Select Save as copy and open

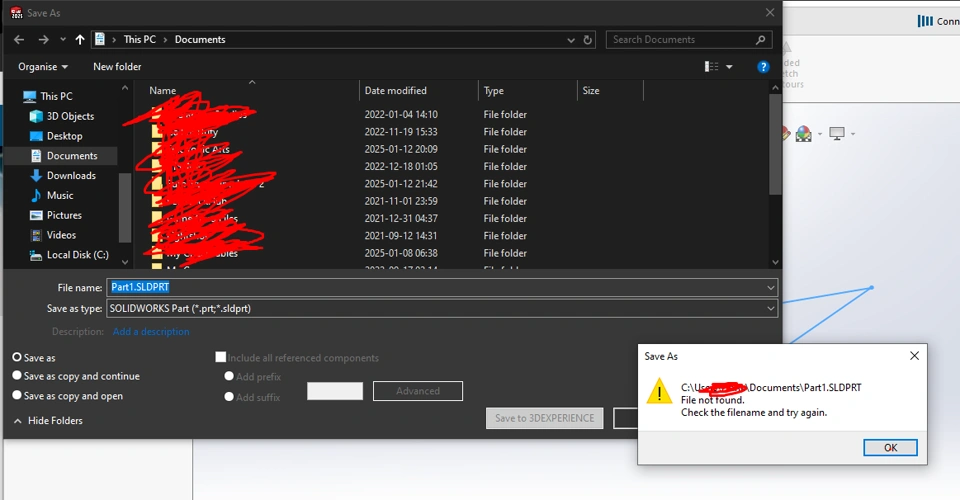[17, 395]
